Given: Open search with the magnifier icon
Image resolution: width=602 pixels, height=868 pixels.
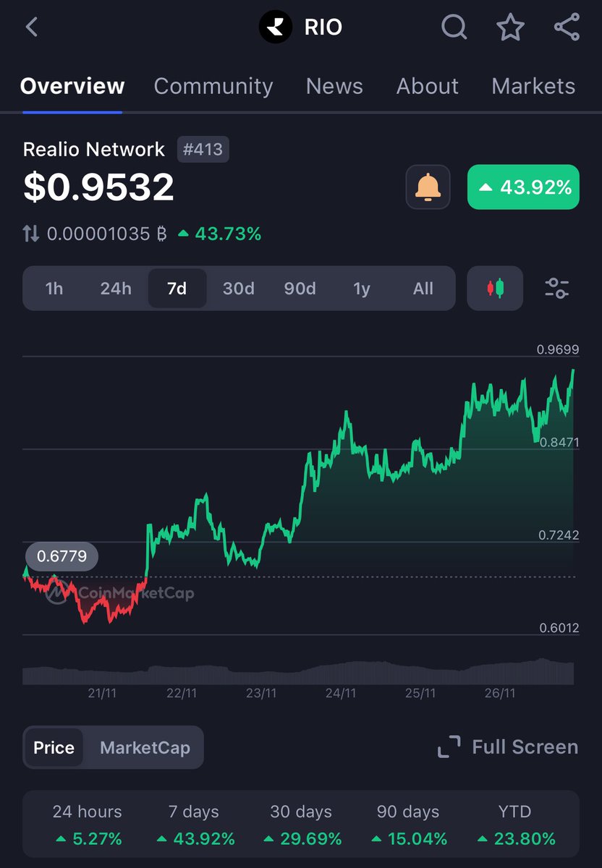Looking at the screenshot, I should (x=454, y=27).
